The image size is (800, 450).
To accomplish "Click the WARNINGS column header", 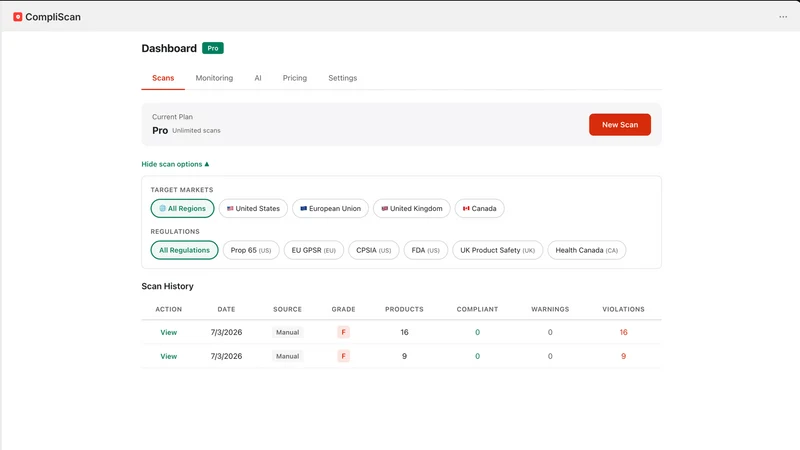I will 550,309.
